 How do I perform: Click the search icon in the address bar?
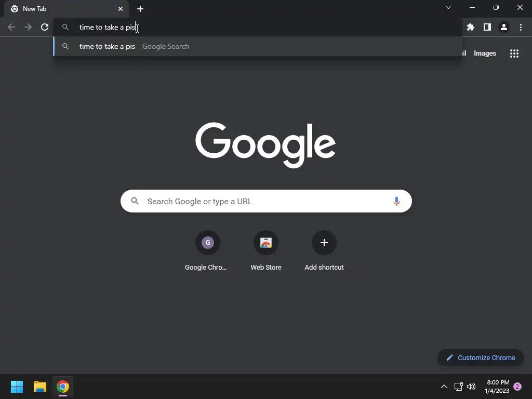(65, 27)
